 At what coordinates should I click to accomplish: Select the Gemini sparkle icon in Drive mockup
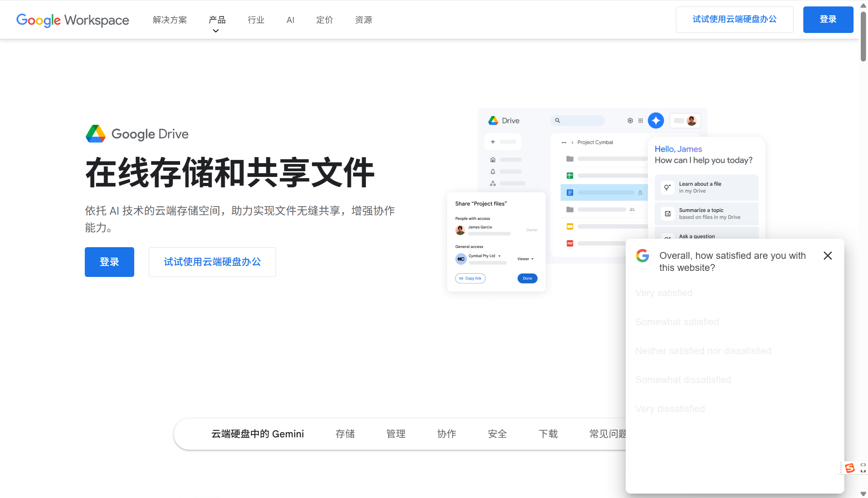pyautogui.click(x=656, y=120)
